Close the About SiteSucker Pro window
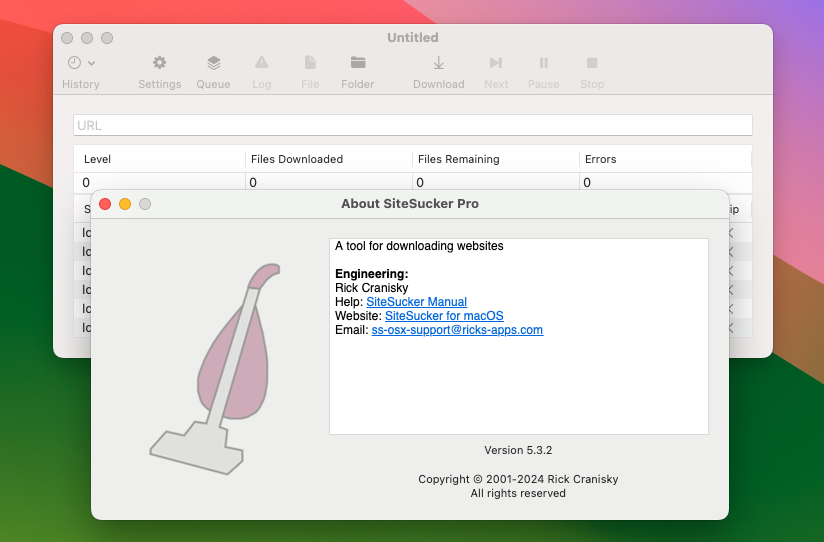The width and height of the screenshot is (824, 542). 105,204
